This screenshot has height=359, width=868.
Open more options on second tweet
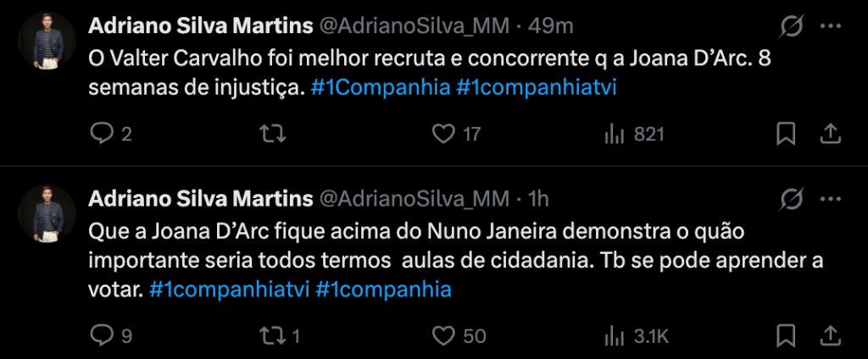click(x=831, y=200)
